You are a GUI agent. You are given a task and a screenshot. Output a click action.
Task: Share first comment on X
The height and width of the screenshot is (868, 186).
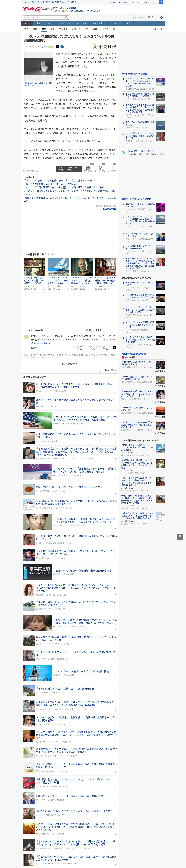click(115, 348)
